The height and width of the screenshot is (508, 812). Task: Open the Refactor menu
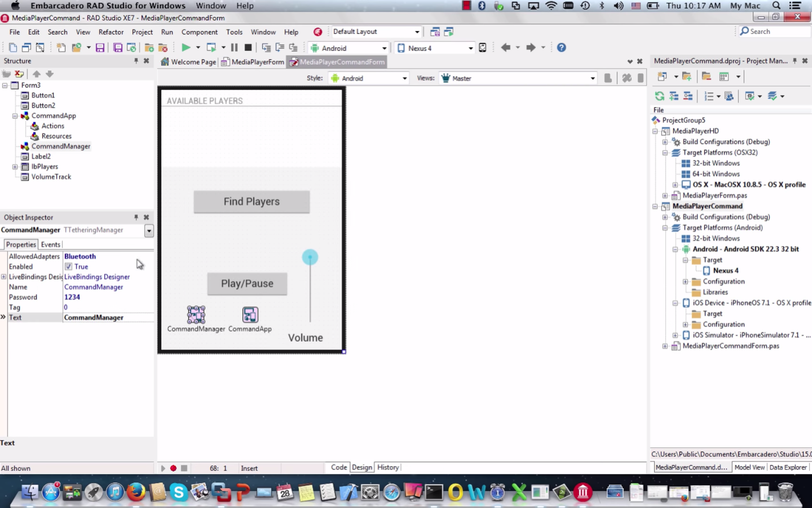pos(111,32)
